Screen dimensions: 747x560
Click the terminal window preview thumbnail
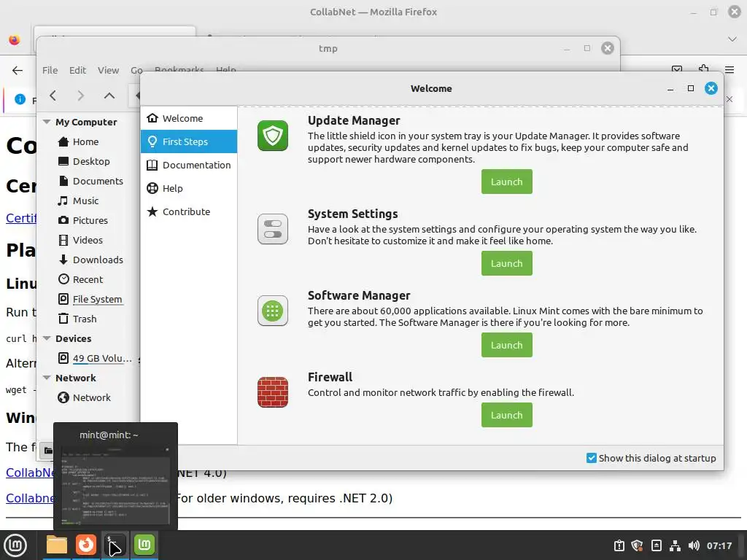[115, 485]
